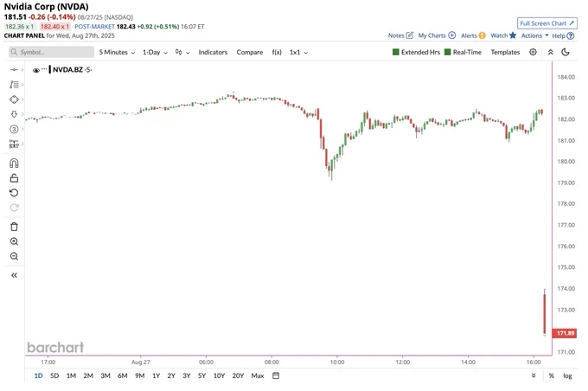Open the 1x1 grid layout dropdown
The image size is (588, 391).
tap(299, 52)
